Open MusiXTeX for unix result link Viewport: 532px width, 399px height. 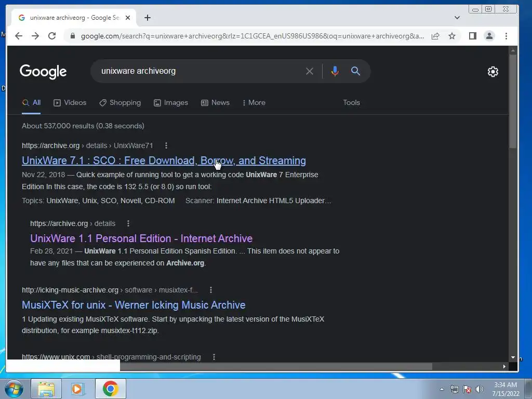[x=134, y=305]
